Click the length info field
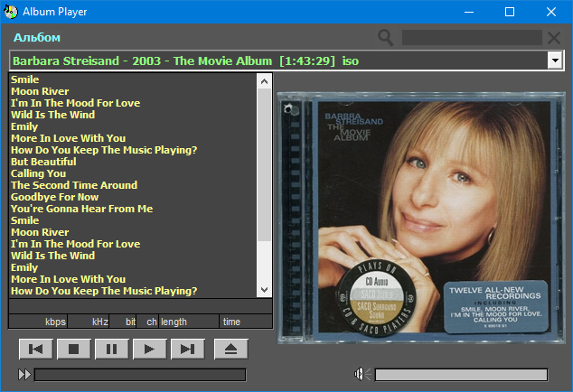Image resolution: width=573 pixels, height=392 pixels. (189, 322)
